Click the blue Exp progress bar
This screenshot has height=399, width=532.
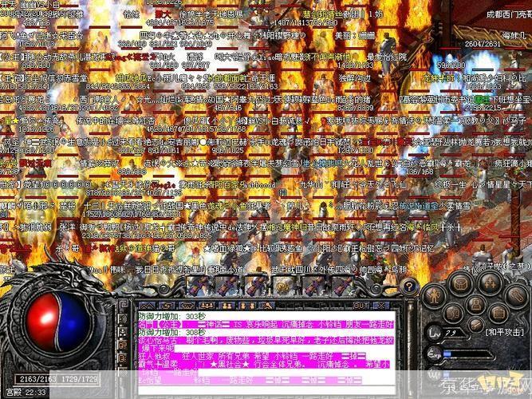(468, 354)
